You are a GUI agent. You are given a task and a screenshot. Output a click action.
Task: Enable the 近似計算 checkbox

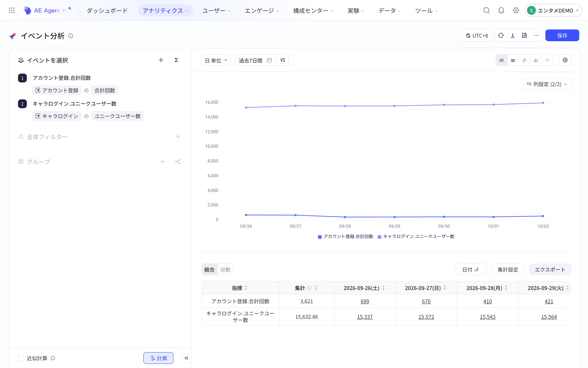(x=21, y=358)
